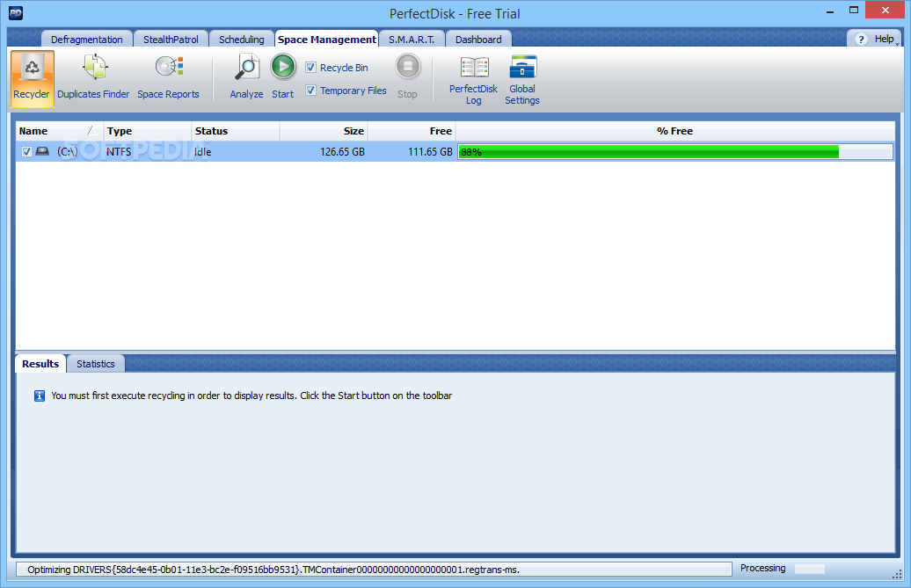Maximize the PerfectDisk window
Viewport: 911px width, 588px height.
854,10
